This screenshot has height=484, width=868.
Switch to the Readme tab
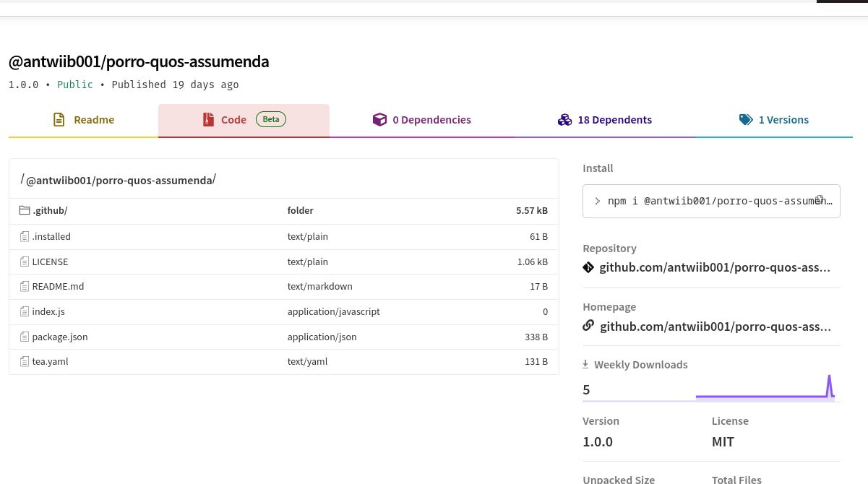(84, 120)
